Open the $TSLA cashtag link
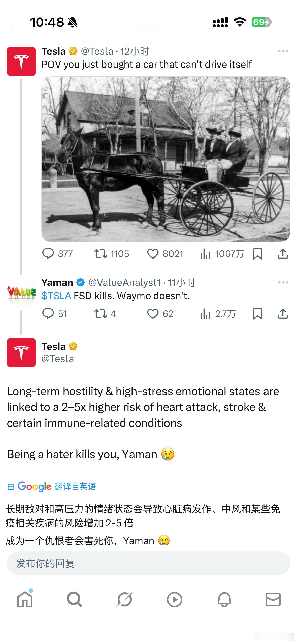The width and height of the screenshot is (297, 644). coord(56,296)
